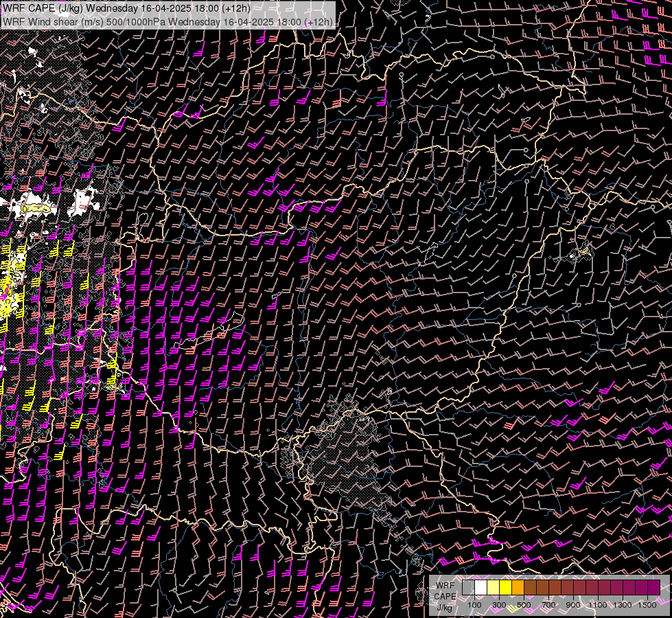
Task: Click the legend label '700'
Action: (x=548, y=605)
